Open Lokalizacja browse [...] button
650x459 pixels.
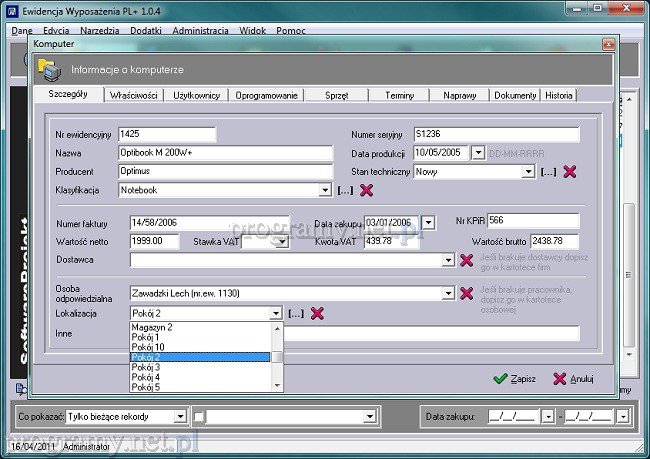click(x=295, y=313)
